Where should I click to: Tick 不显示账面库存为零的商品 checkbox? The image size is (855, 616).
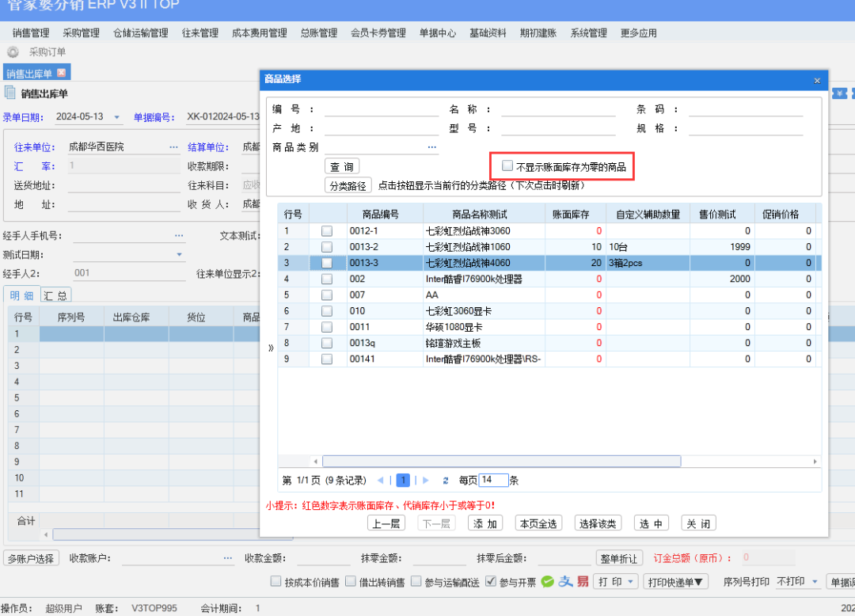click(x=507, y=165)
